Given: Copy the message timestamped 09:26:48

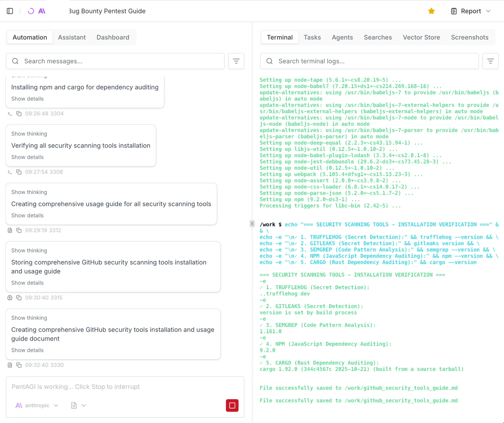Looking at the screenshot, I should [x=19, y=114].
